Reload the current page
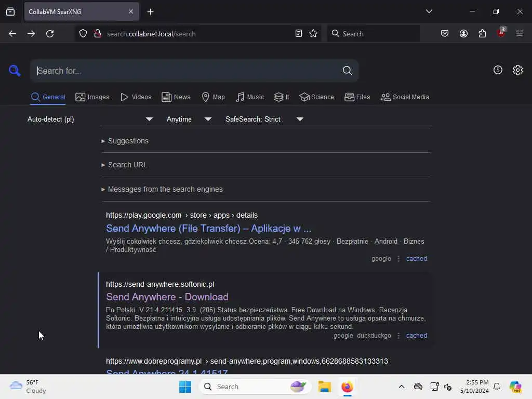Screen dimensions: 532x399 (x=50, y=34)
